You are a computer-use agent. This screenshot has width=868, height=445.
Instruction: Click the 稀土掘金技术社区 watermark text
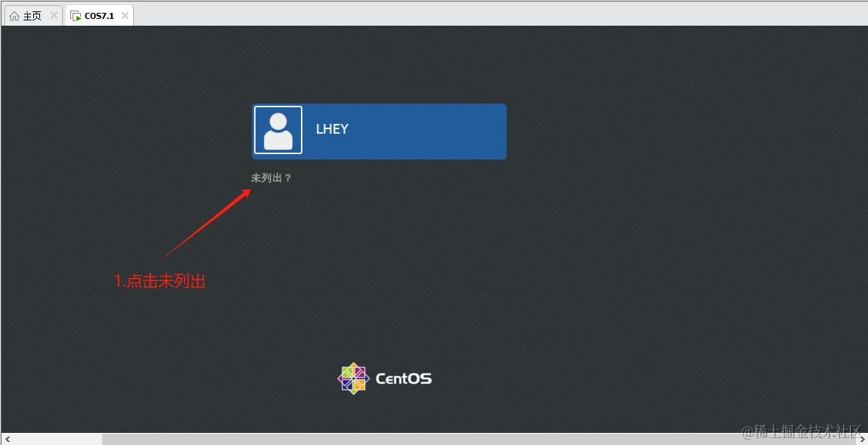[801, 431]
